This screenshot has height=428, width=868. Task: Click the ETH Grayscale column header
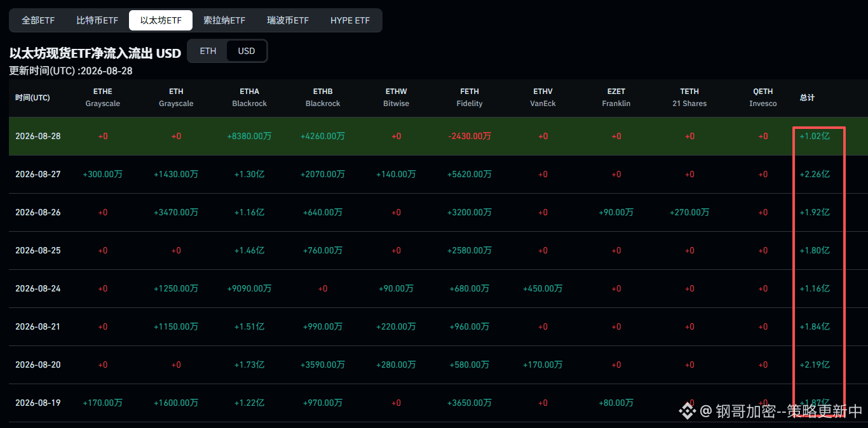[176, 97]
